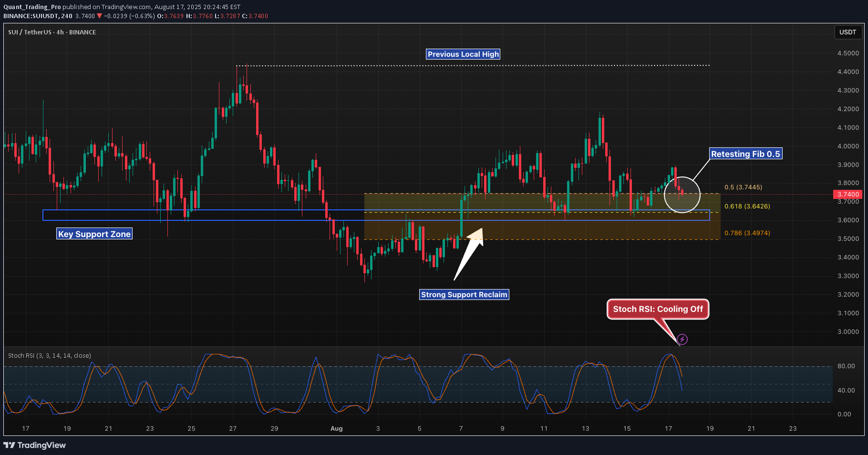Viewport: 868px width, 455px height.
Task: Click the 80.00 Stoch RSI axis label
Action: pyautogui.click(x=846, y=366)
